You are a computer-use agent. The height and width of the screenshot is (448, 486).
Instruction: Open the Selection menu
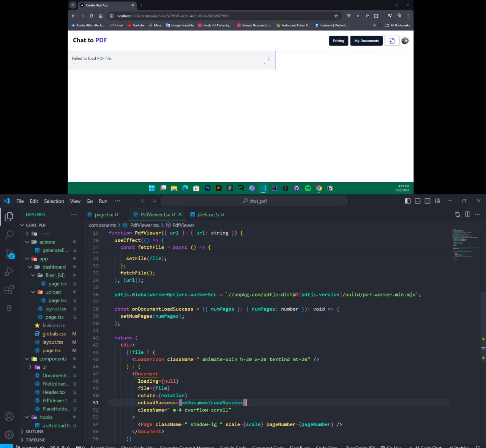pyautogui.click(x=54, y=201)
